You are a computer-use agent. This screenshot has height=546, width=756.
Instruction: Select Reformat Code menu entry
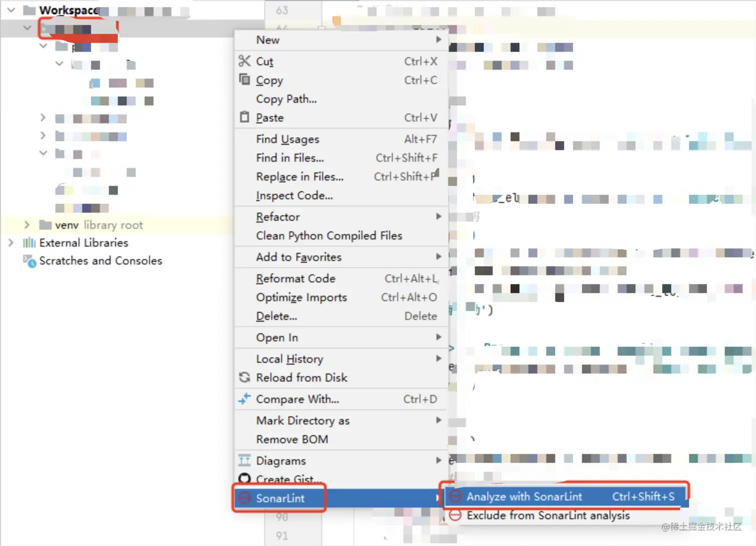(x=341, y=278)
